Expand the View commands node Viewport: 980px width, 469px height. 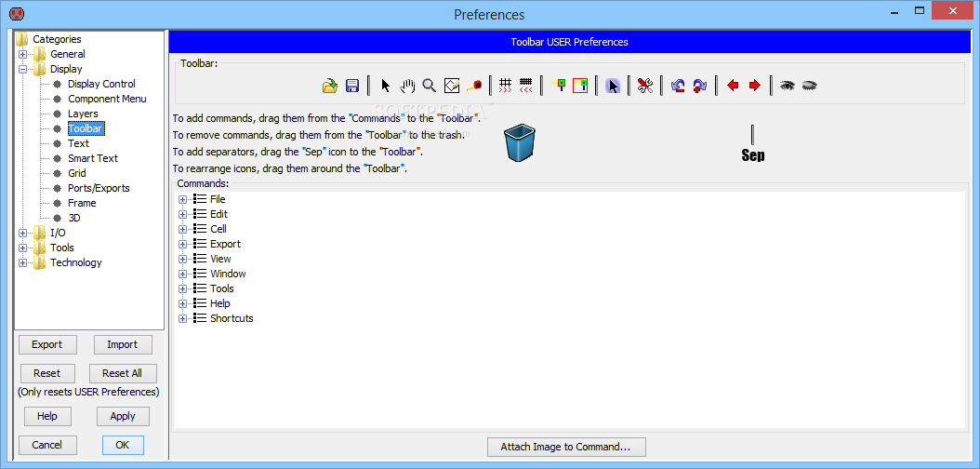click(182, 259)
